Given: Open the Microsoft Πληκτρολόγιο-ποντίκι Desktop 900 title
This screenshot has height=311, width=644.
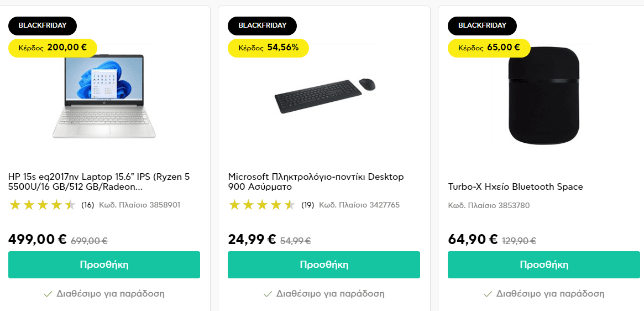Looking at the screenshot, I should [x=316, y=182].
